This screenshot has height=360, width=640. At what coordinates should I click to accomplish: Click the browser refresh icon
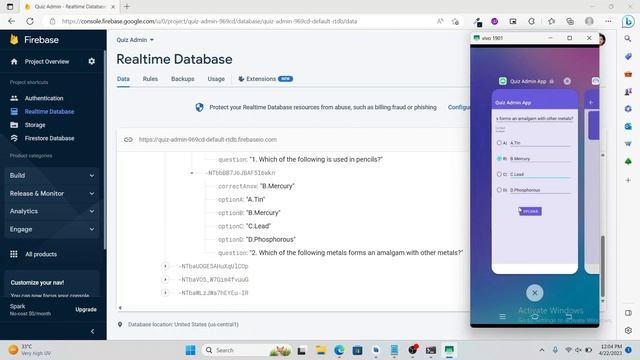30,21
